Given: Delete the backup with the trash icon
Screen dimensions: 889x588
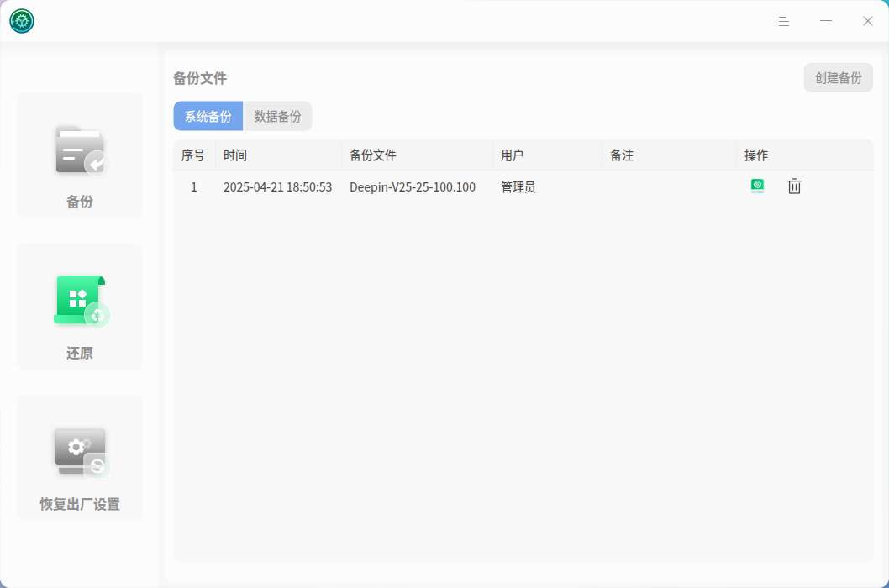Looking at the screenshot, I should 794,186.
